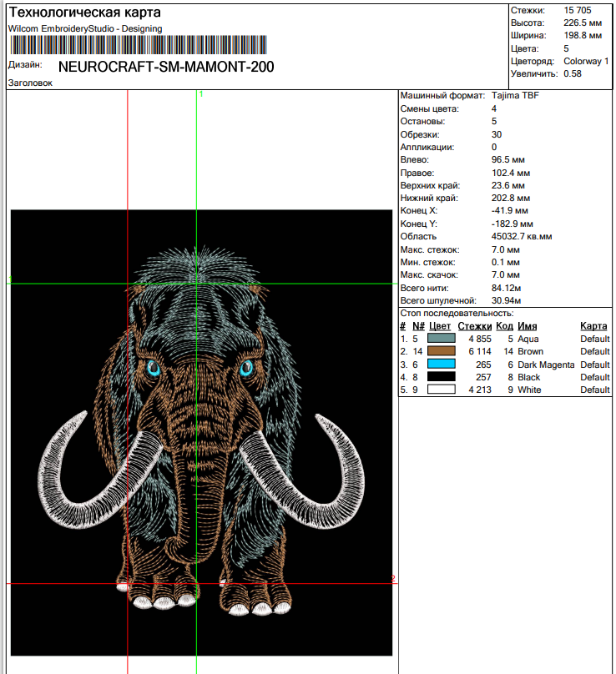Screen dimensions: 616x674
Task: Click the underlined Стежки column header
Action: [x=474, y=326]
